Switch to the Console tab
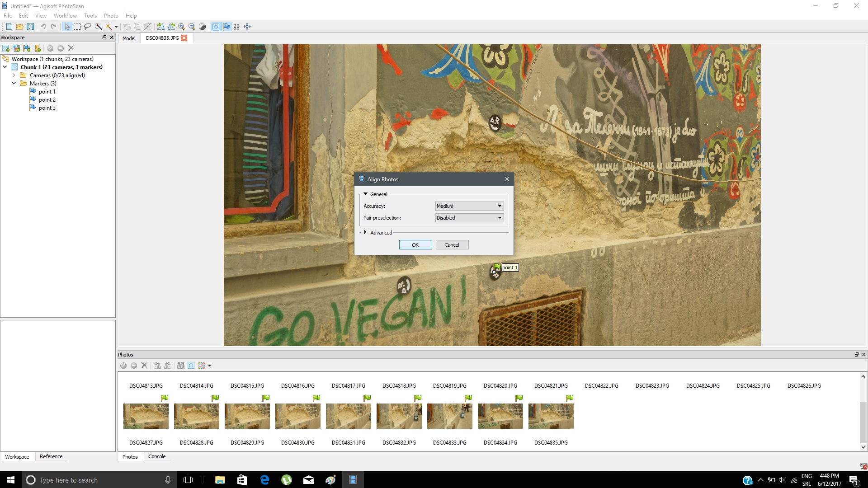The image size is (868, 488). coord(157,456)
